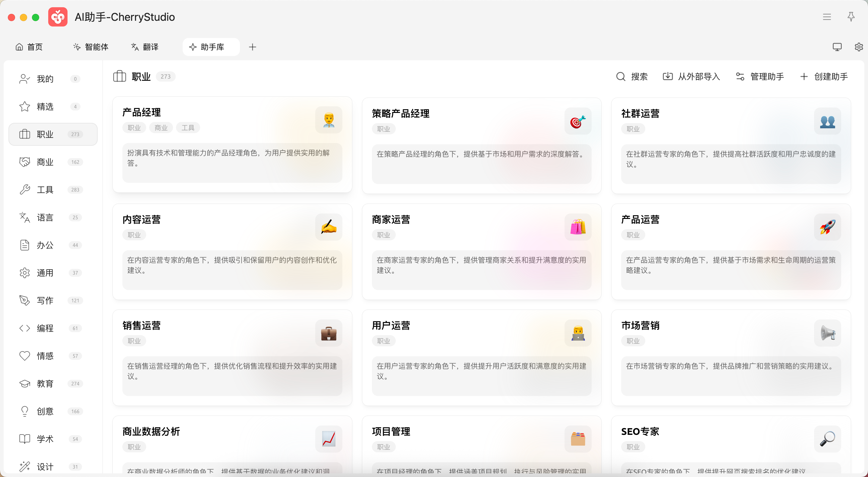Open the 商家运营 card title

tap(391, 220)
